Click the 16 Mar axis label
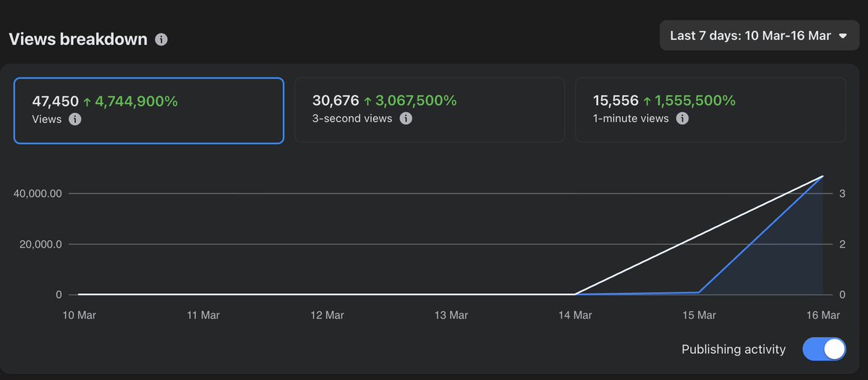 click(822, 316)
